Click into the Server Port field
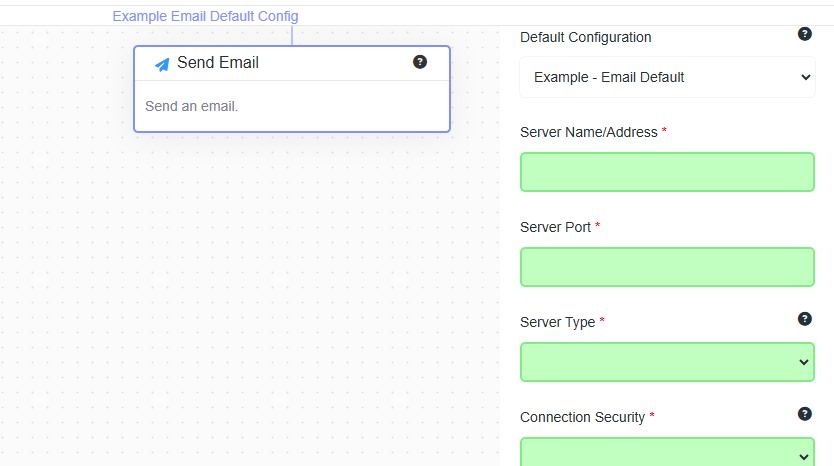Screen dimensions: 834x466 coord(667,267)
